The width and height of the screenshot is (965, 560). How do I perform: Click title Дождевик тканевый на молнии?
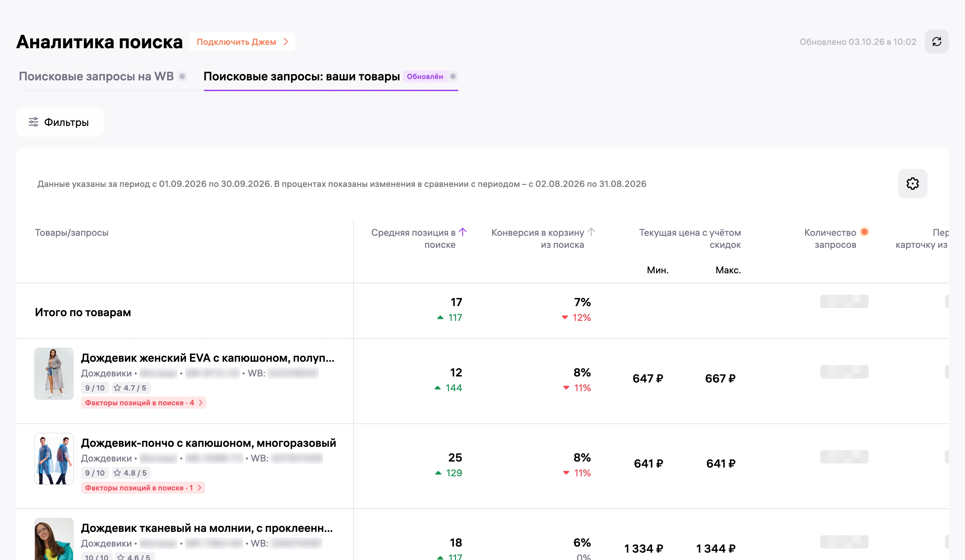pos(207,528)
